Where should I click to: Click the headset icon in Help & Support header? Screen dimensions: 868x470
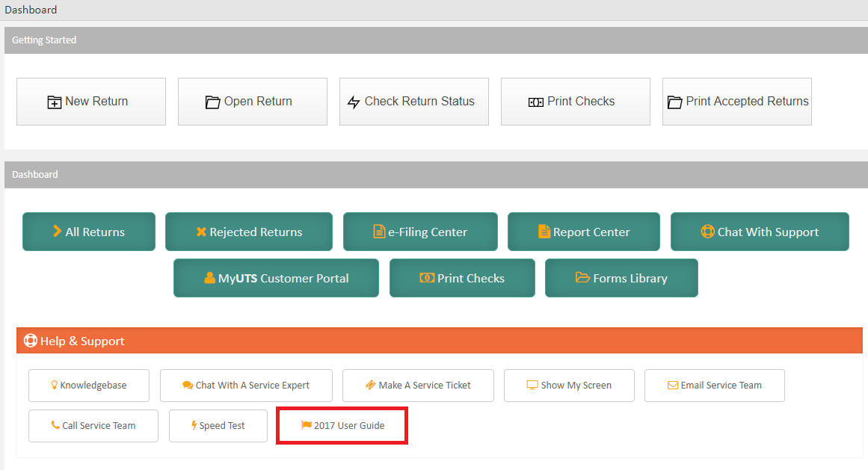[30, 340]
